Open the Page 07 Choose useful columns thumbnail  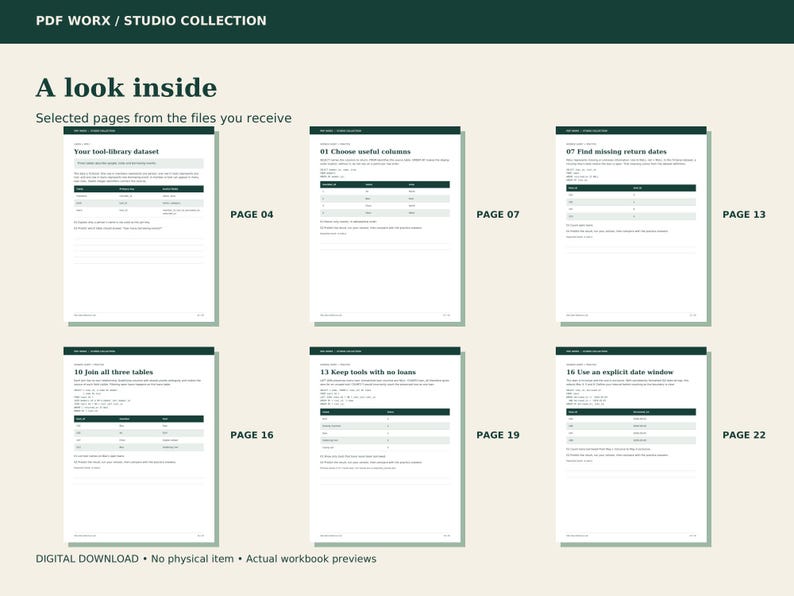point(385,224)
